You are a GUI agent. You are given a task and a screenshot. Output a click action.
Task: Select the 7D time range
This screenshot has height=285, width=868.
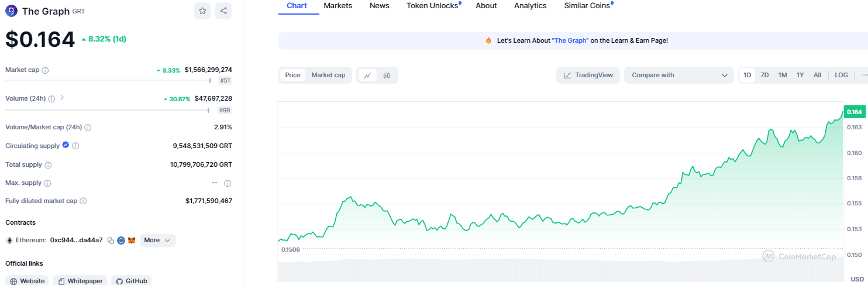764,75
